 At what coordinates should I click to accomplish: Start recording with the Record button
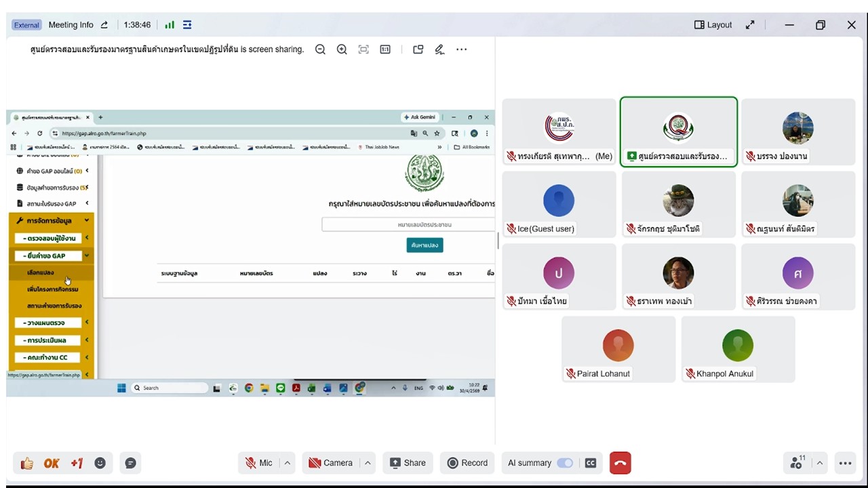coord(467,463)
